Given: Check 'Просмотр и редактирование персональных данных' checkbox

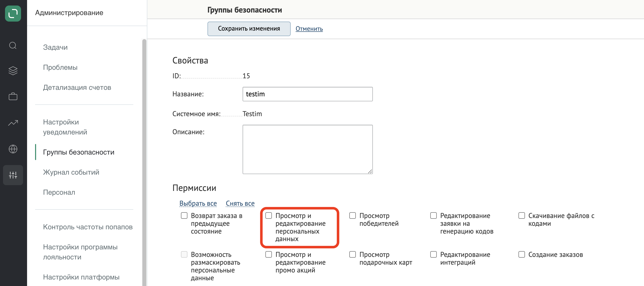Looking at the screenshot, I should [x=269, y=216].
